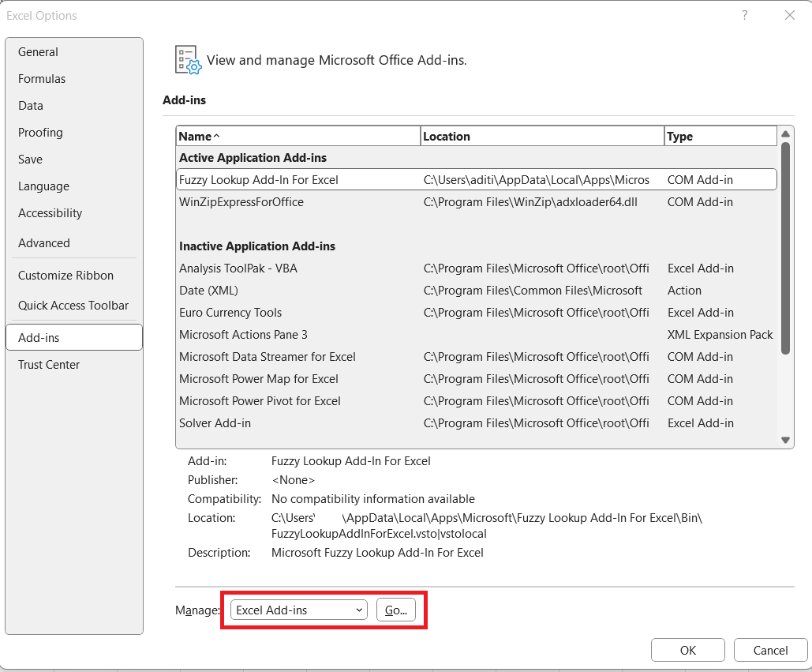This screenshot has height=672, width=812.
Task: Open the General options category
Action: [74, 52]
